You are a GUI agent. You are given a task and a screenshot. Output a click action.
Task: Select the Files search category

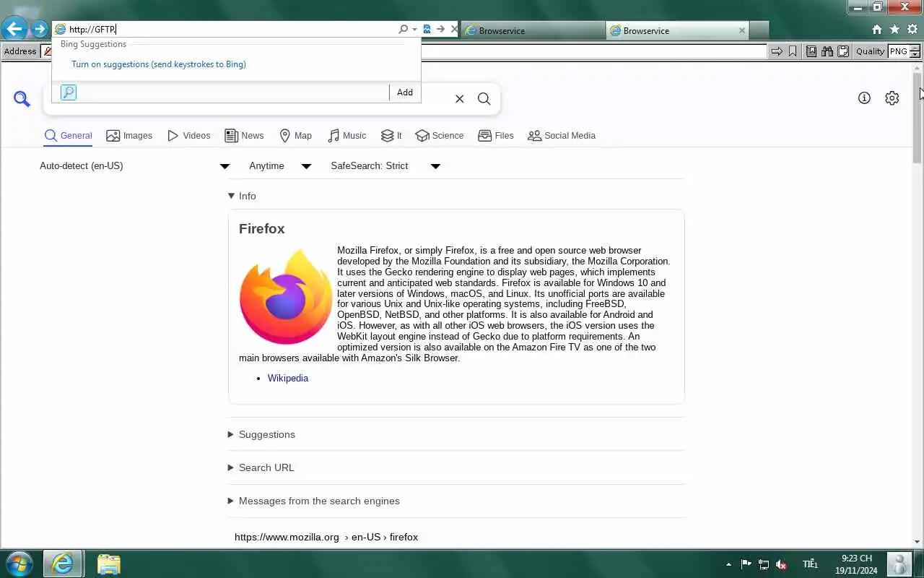click(496, 136)
